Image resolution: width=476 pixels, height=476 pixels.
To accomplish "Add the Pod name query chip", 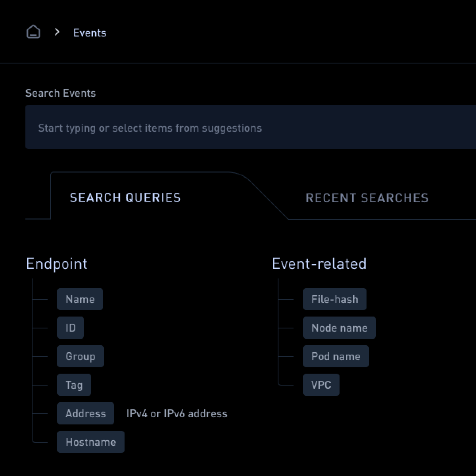I will click(x=336, y=356).
